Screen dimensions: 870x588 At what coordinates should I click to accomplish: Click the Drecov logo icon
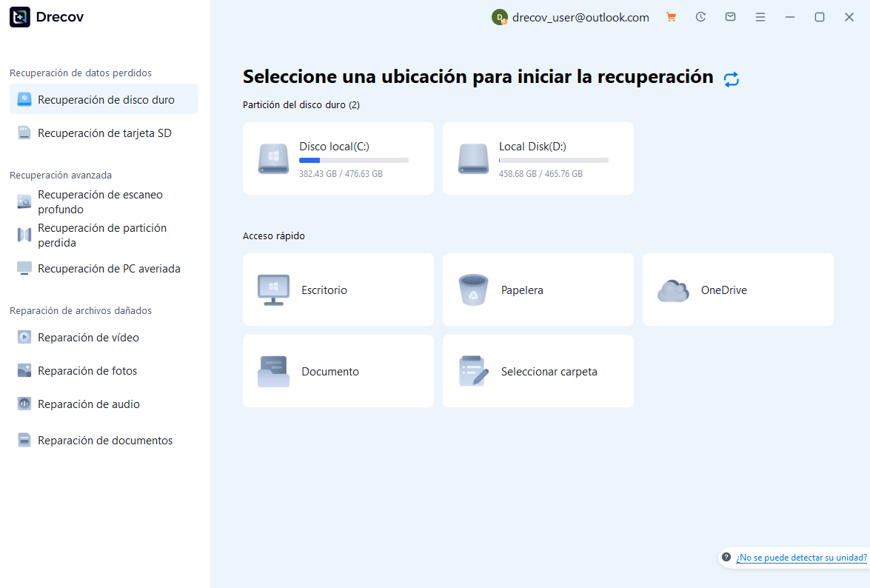[x=20, y=17]
